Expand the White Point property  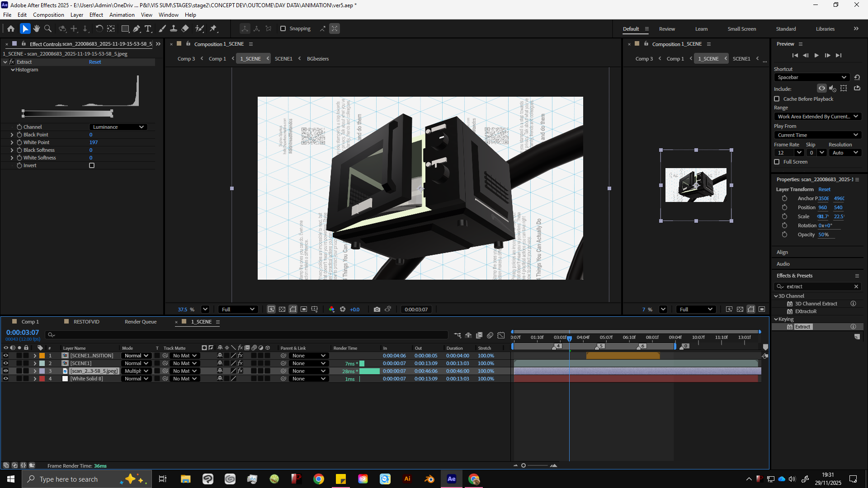tap(12, 142)
